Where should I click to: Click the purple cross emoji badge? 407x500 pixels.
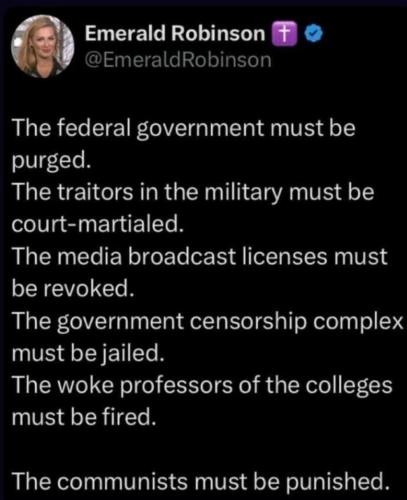[x=284, y=33]
